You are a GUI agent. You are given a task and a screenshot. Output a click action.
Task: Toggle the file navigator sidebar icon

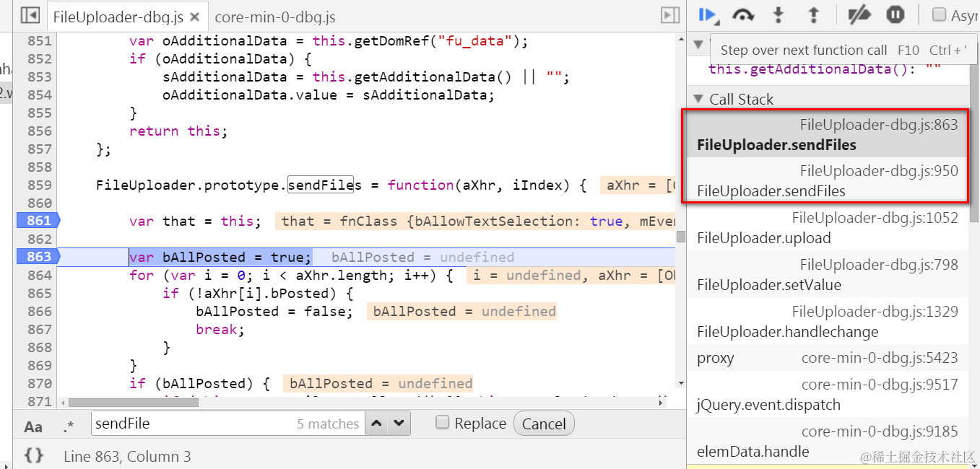(x=30, y=15)
